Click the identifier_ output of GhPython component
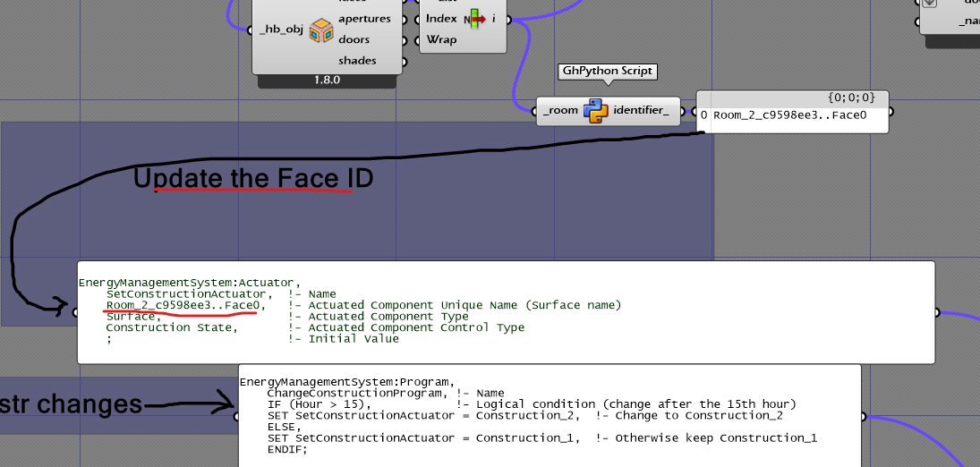 click(641, 110)
